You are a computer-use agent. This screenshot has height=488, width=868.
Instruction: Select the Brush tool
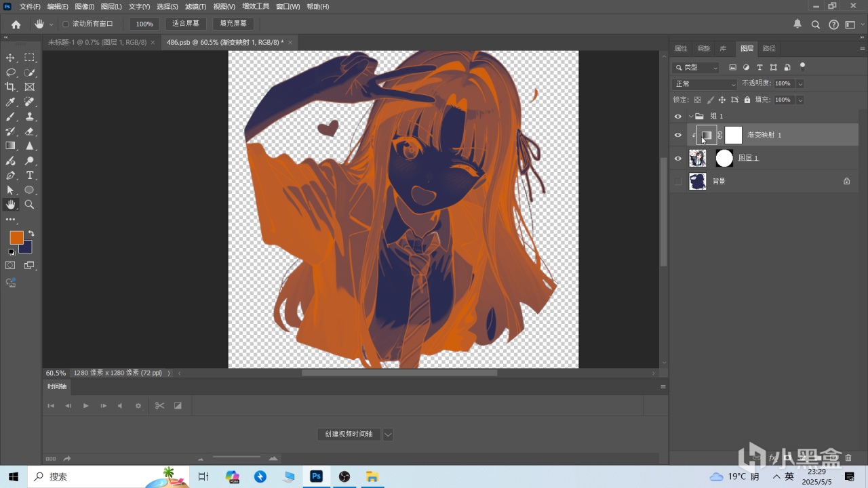10,117
